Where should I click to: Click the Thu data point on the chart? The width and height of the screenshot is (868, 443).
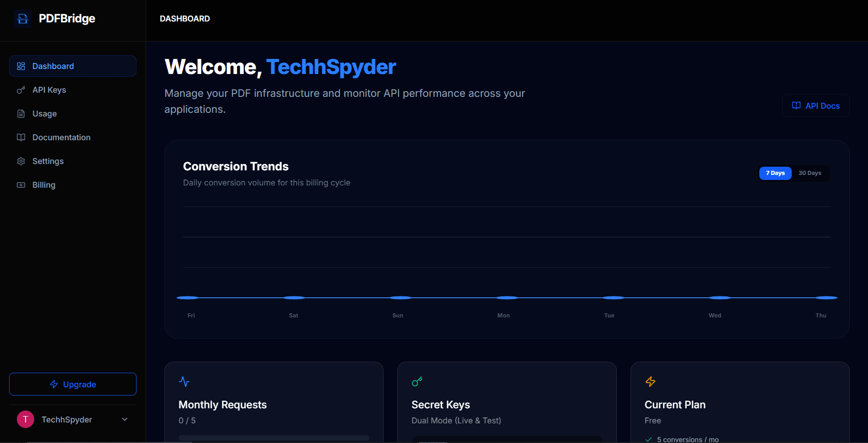821,297
